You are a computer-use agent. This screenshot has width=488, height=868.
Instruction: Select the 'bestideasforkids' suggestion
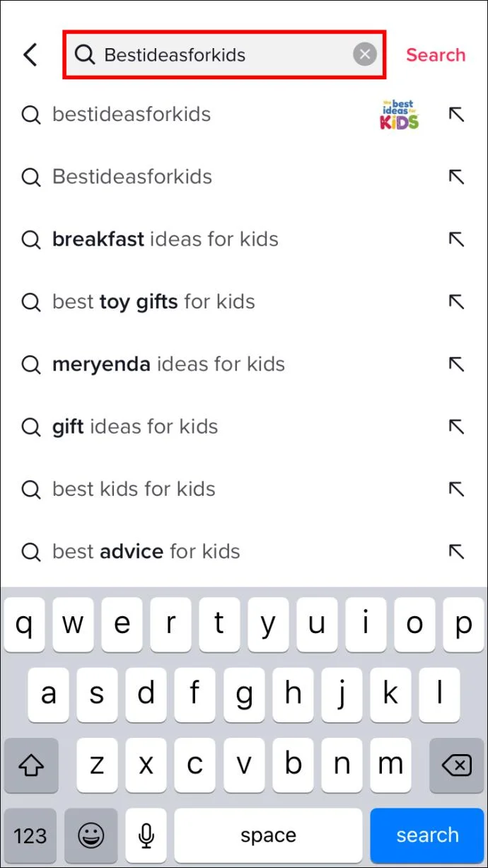click(x=131, y=115)
